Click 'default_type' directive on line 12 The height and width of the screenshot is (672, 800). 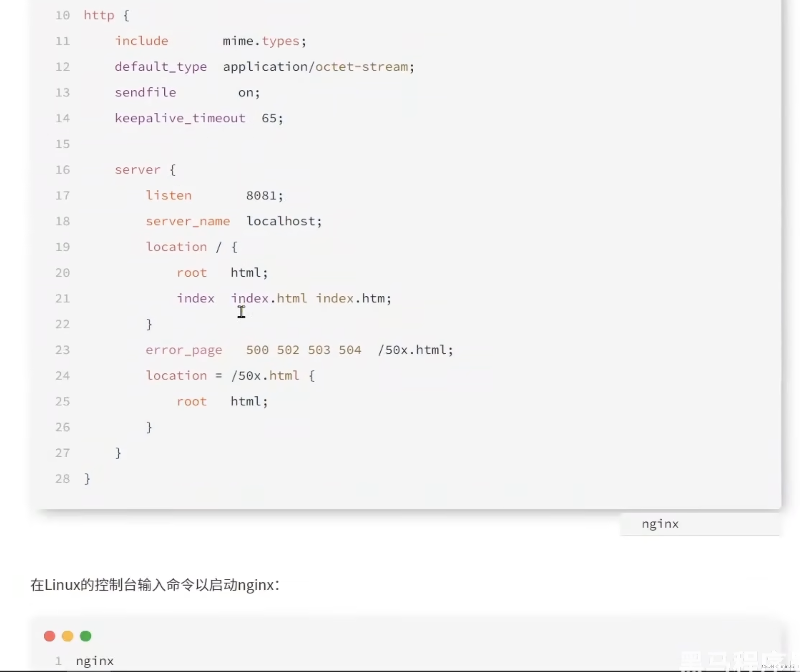[x=161, y=67]
